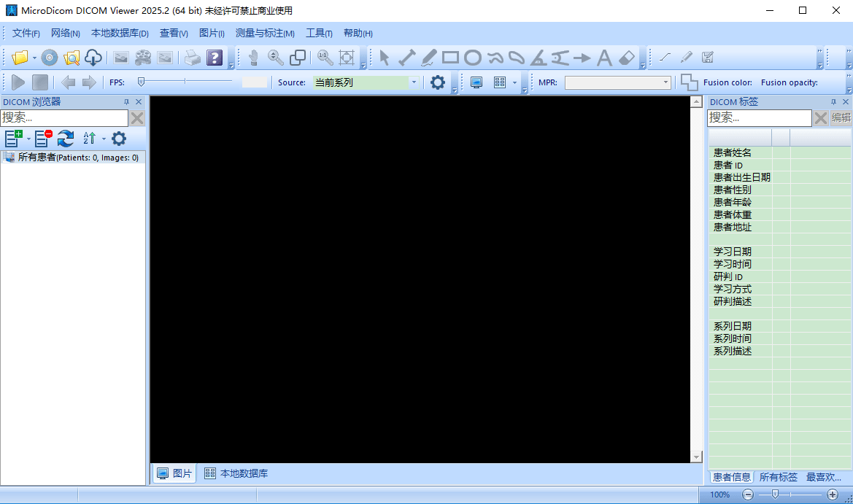Open DICOM browser settings gear
The height and width of the screenshot is (504, 853).
point(119,139)
